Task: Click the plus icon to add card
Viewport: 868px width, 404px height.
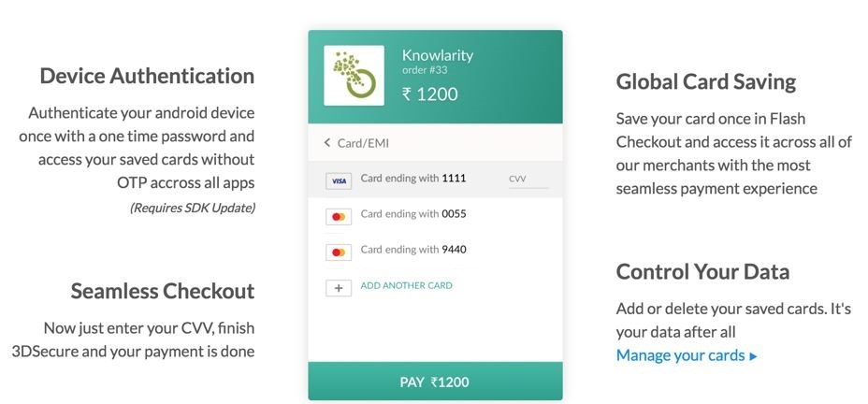Action: tap(338, 288)
